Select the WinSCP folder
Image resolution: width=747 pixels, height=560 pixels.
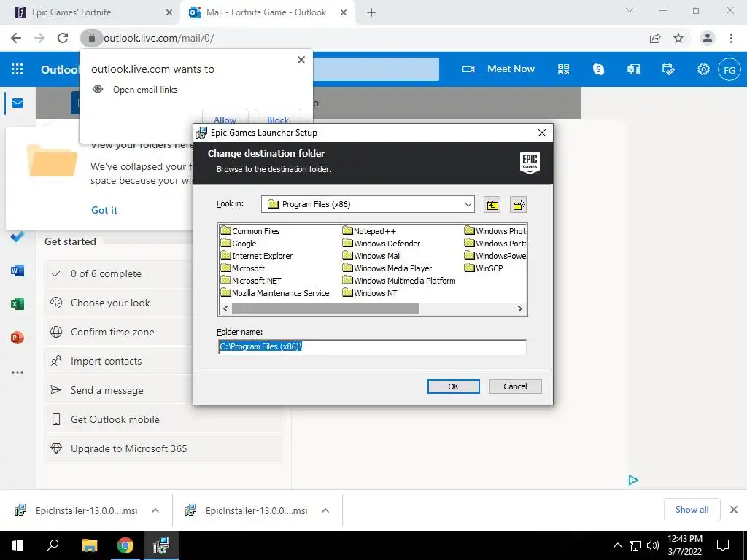tap(484, 268)
